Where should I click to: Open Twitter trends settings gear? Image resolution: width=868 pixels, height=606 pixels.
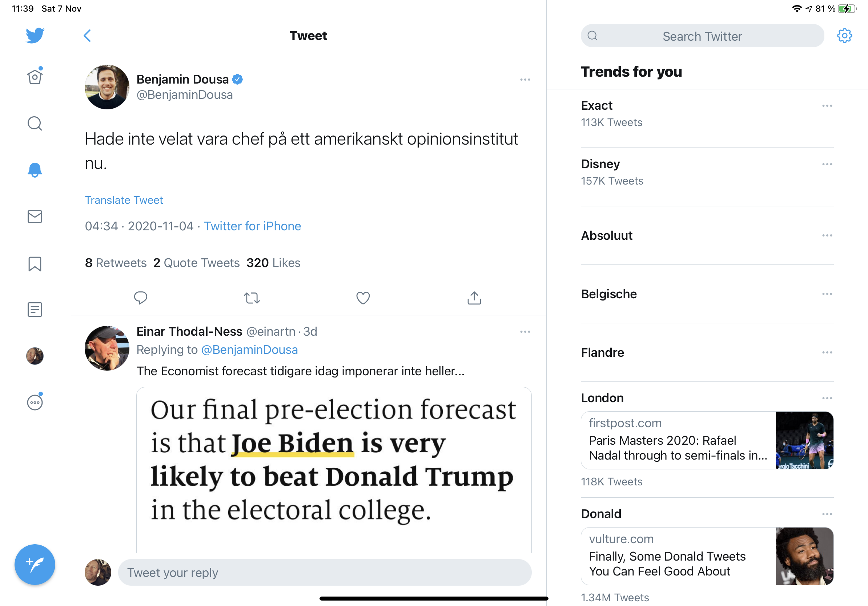[x=844, y=36]
